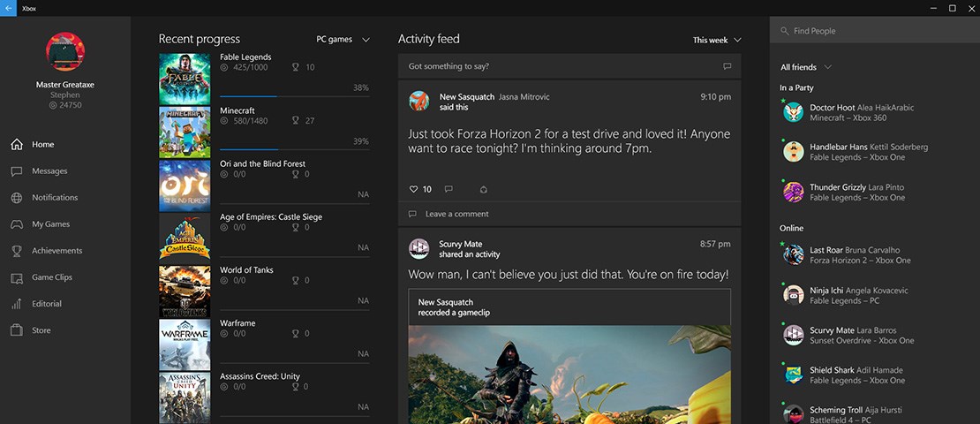980x424 pixels.
Task: Click the speech bubble icon in Got something to say
Action: coord(727,66)
